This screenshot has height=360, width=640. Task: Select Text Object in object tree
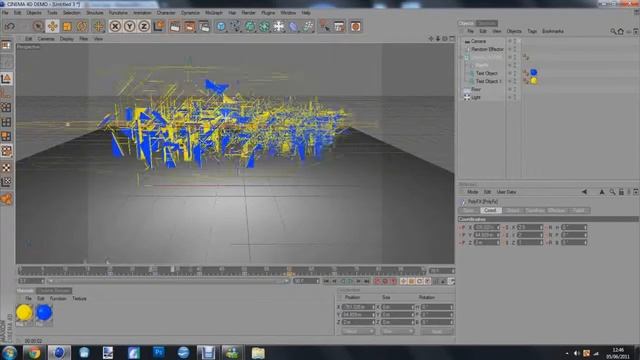point(487,73)
